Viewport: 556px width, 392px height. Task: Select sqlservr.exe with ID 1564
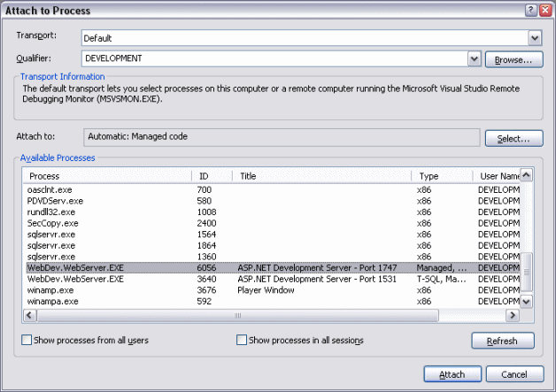point(273,234)
